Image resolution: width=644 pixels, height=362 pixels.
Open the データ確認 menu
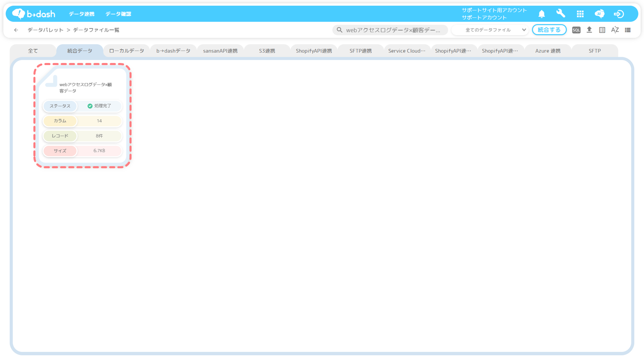click(x=118, y=14)
